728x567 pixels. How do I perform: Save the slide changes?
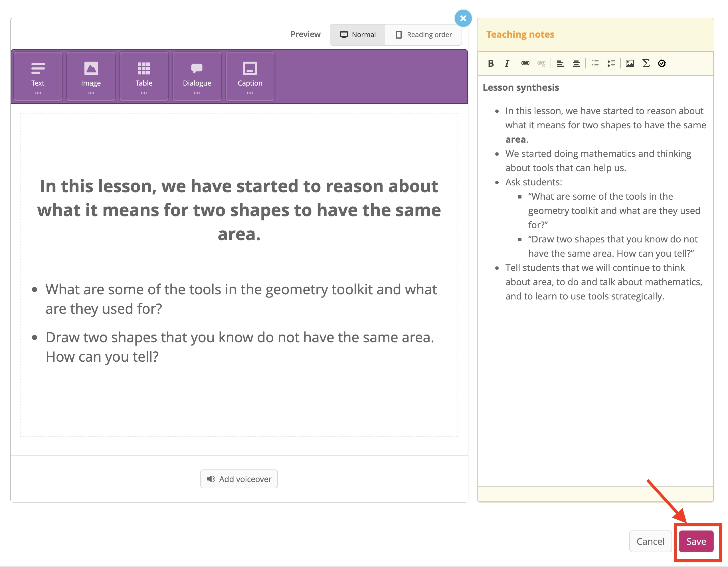click(696, 541)
